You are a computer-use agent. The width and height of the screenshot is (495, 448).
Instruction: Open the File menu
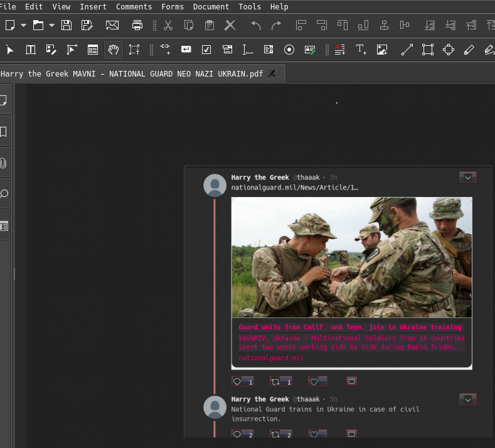tap(8, 7)
